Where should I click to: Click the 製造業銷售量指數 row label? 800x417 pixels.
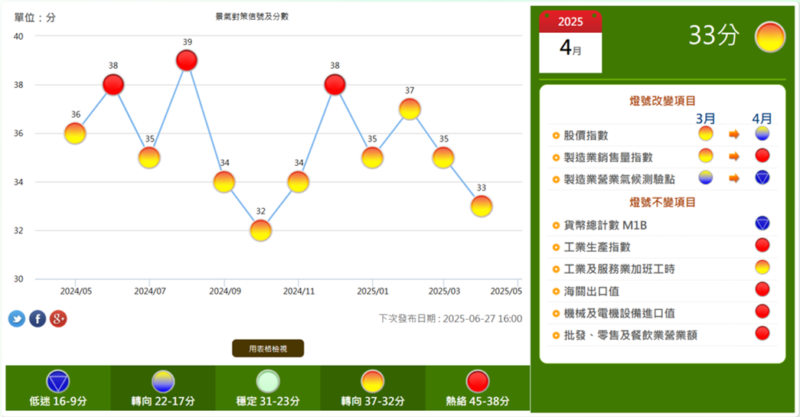pos(608,157)
